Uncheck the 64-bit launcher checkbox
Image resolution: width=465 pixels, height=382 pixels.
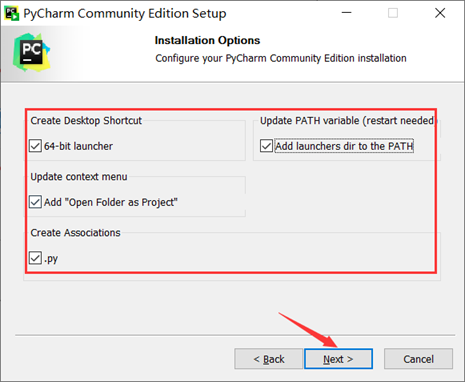(x=35, y=146)
